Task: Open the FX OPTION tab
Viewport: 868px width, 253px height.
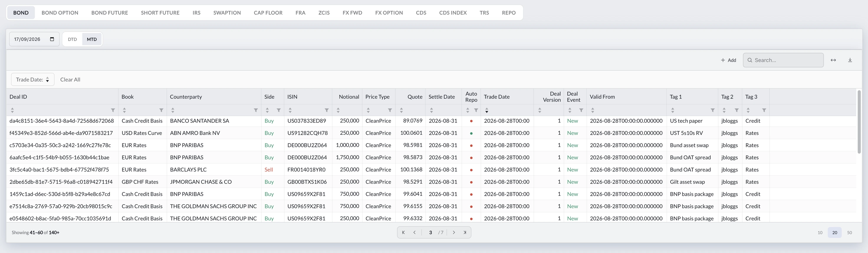Action: pos(389,13)
